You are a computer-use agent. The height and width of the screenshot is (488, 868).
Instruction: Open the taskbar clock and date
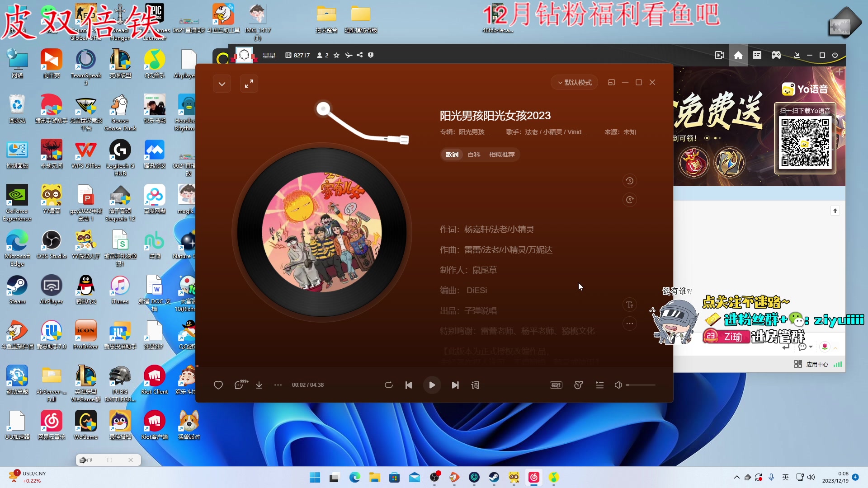click(835, 477)
